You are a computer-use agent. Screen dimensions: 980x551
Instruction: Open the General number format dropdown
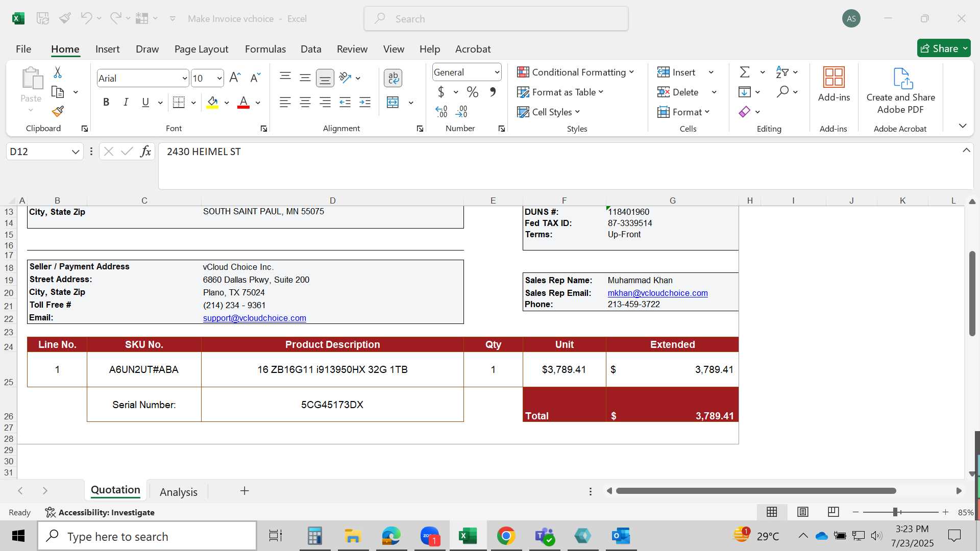coord(497,72)
